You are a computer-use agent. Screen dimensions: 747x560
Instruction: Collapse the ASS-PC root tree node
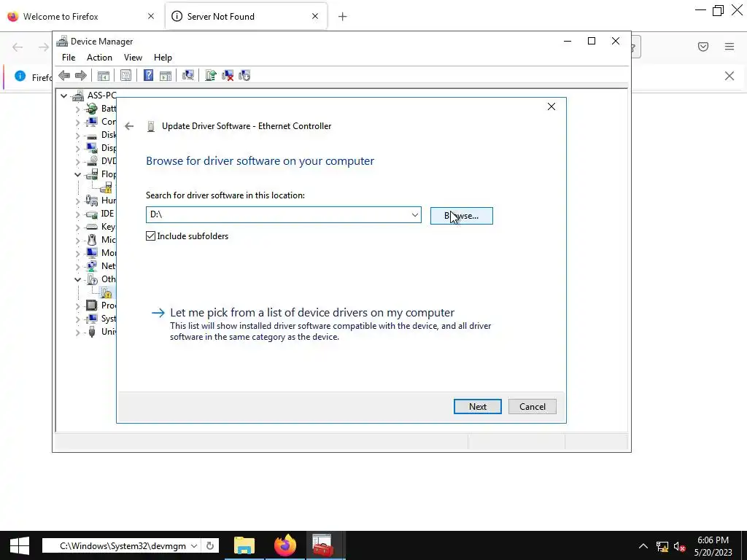(x=64, y=96)
